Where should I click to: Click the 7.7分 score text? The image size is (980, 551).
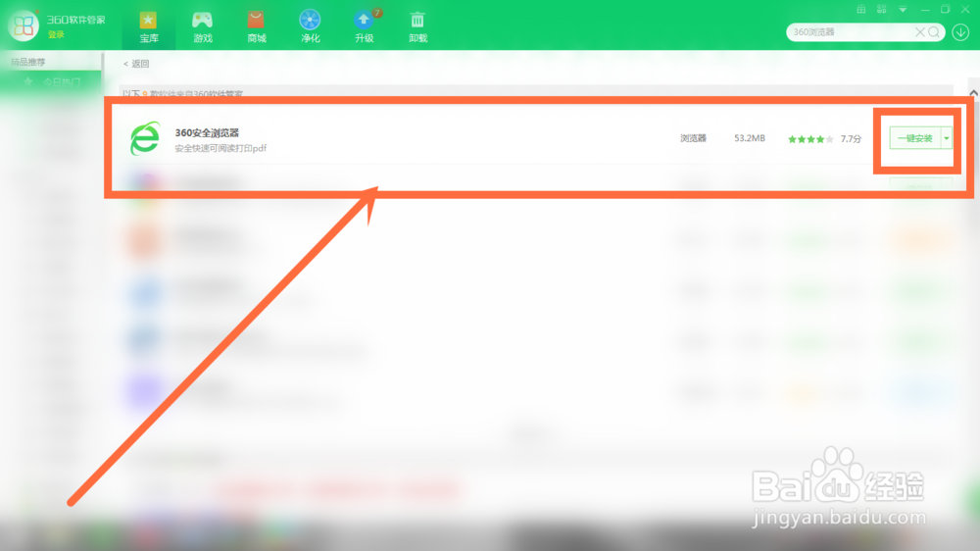coord(851,139)
